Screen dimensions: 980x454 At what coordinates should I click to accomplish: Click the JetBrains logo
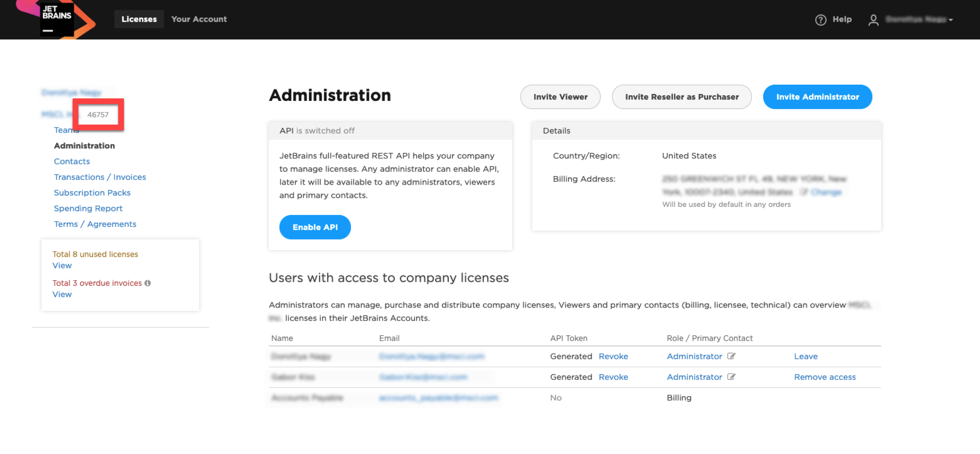click(x=57, y=19)
